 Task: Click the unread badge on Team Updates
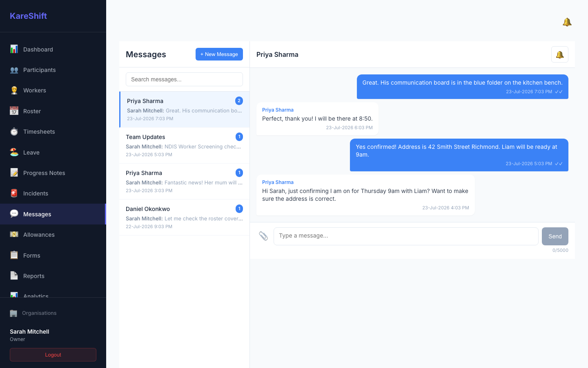click(x=239, y=137)
